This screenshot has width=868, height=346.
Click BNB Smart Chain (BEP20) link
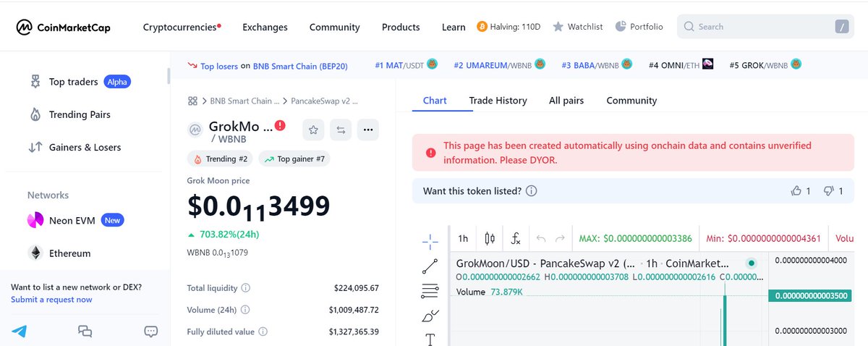[300, 66]
